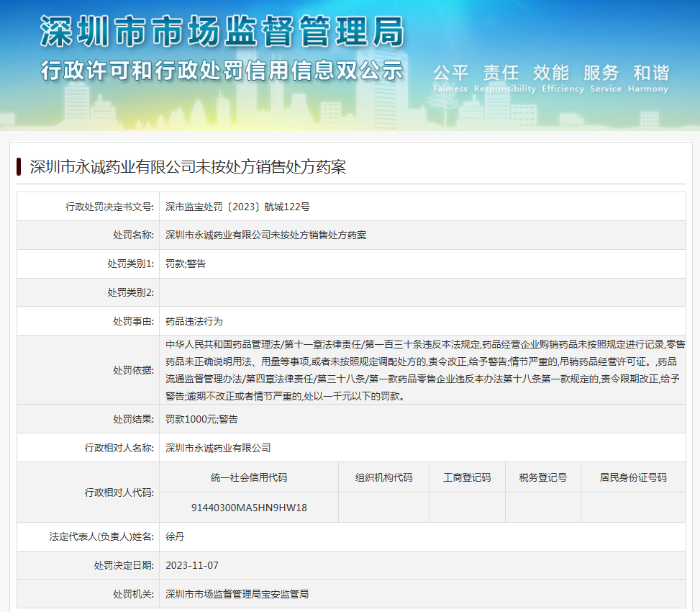Click the 处罚结果 label
700x612 pixels.
click(x=133, y=419)
